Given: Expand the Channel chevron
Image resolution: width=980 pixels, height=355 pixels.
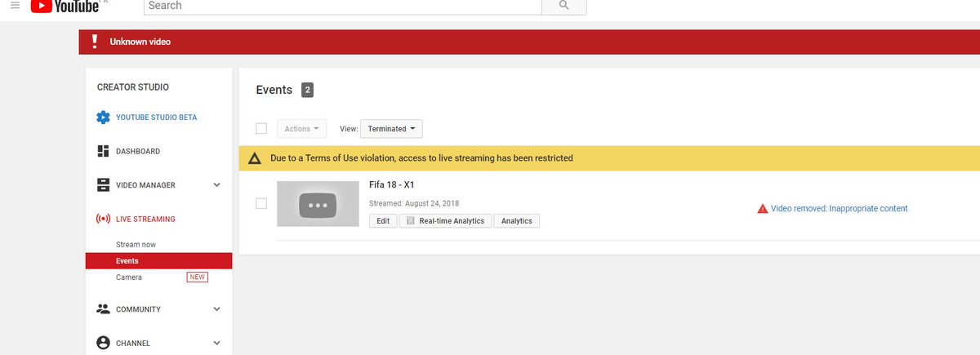Looking at the screenshot, I should pos(216,344).
